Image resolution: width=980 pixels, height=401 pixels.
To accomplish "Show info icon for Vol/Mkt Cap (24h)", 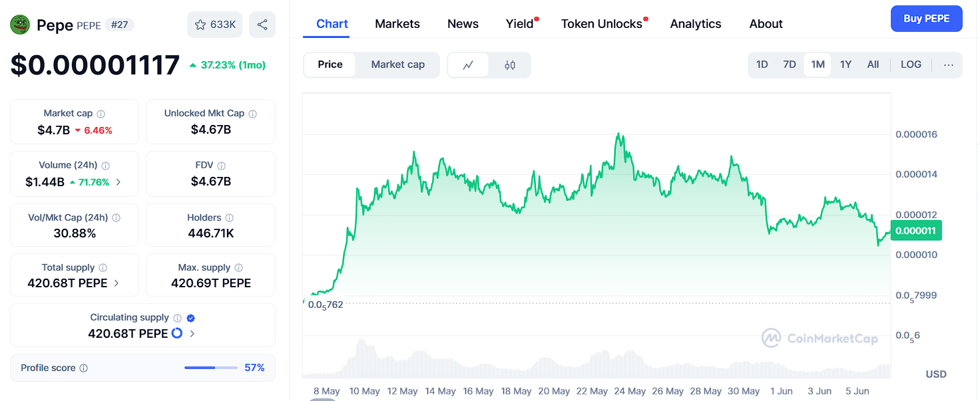I will pos(116,218).
